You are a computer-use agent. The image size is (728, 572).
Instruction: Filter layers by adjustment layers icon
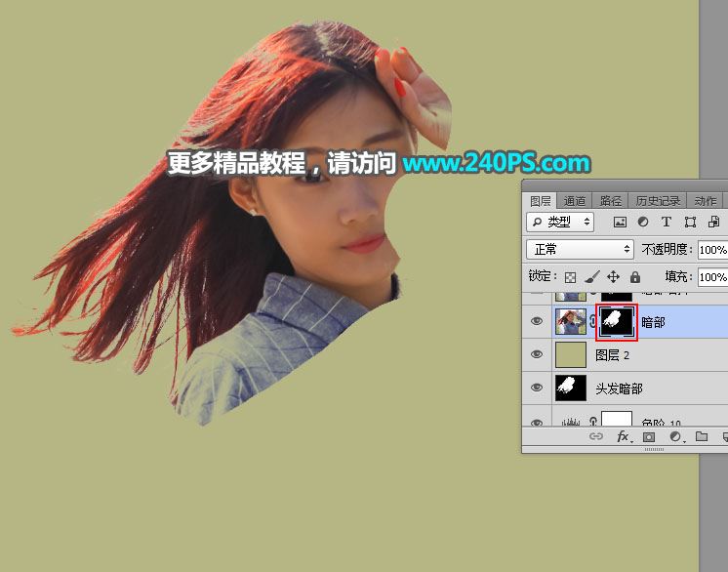pos(643,222)
